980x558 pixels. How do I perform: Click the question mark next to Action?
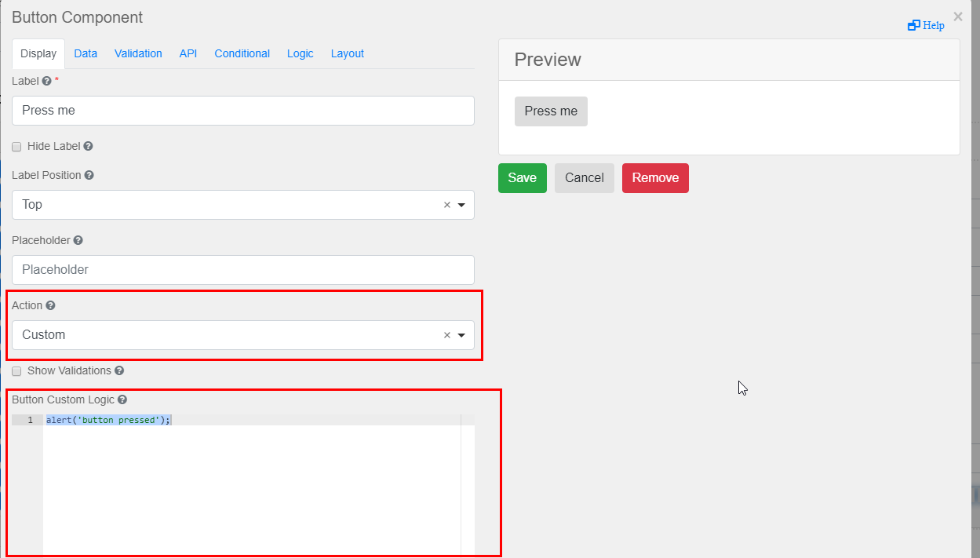50,305
